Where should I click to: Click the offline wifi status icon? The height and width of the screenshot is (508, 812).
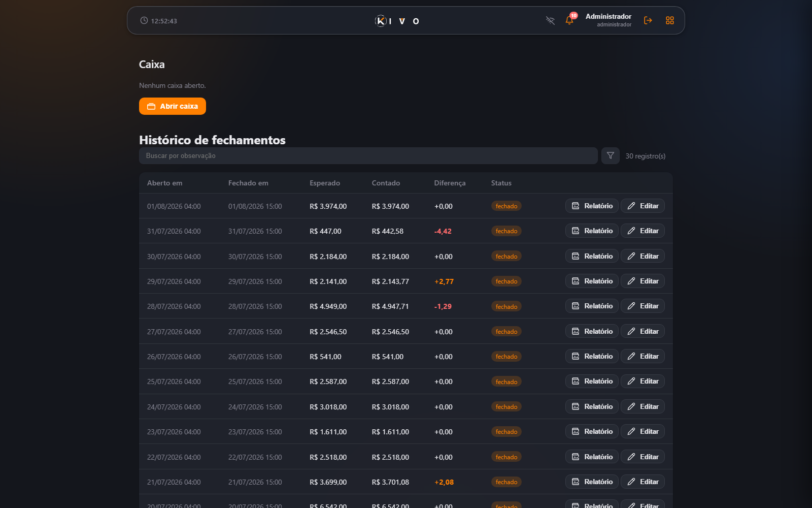click(x=550, y=20)
